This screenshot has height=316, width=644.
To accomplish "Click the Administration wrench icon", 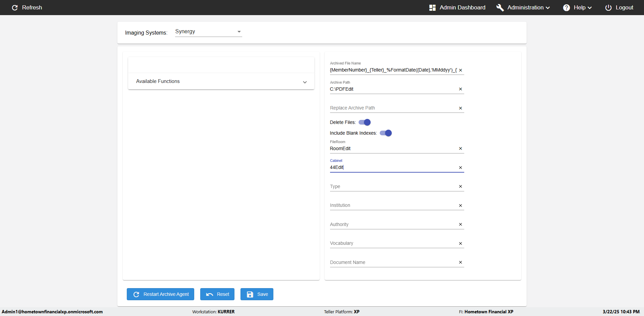I will click(500, 8).
